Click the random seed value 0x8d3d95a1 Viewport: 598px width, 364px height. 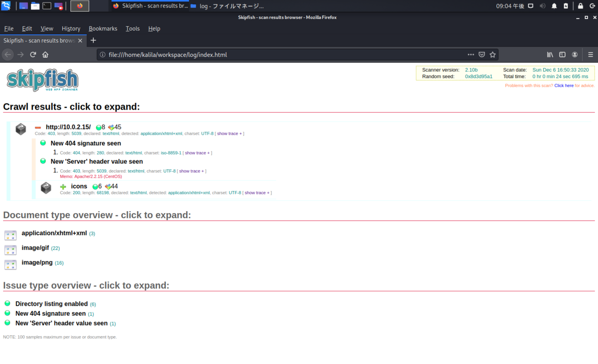click(478, 76)
